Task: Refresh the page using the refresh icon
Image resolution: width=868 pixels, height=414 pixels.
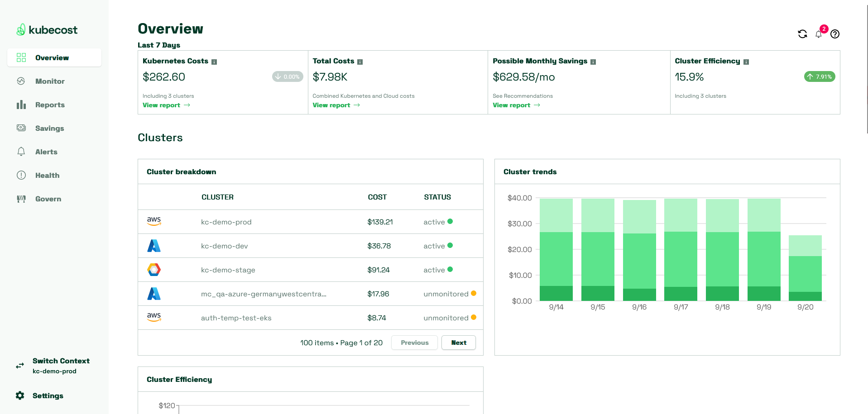Action: pos(802,34)
